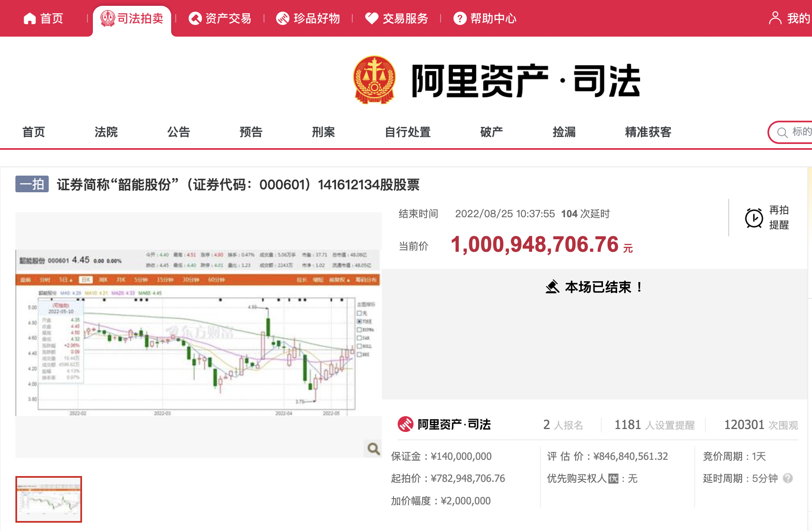Click the 104 次延时 text
Image resolution: width=812 pixels, height=531 pixels.
point(585,214)
